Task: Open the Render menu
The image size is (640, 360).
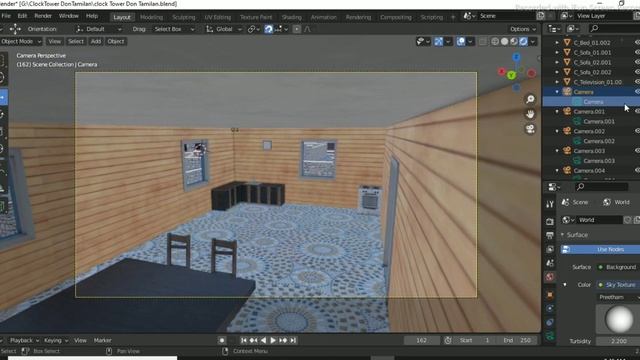Action: pos(43,16)
